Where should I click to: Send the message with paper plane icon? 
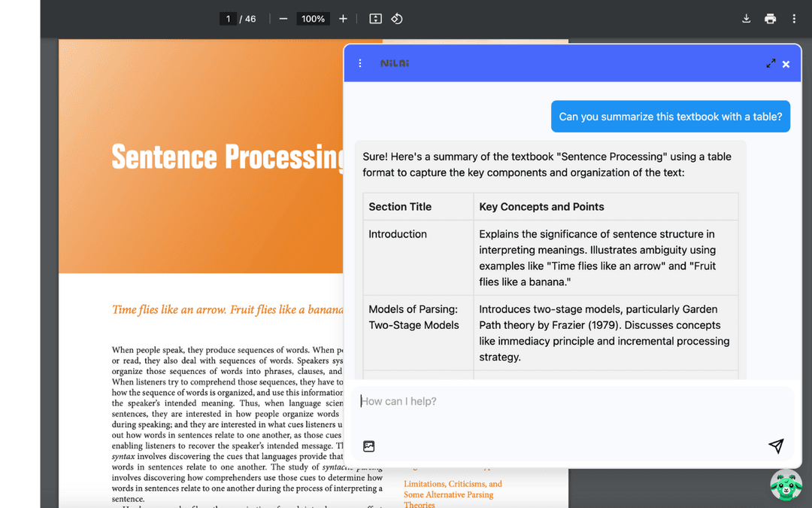(776, 446)
